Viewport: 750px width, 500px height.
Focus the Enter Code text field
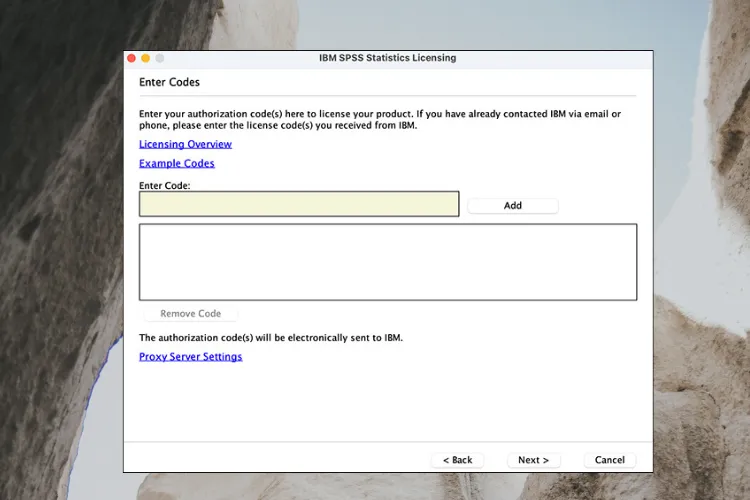(x=298, y=204)
